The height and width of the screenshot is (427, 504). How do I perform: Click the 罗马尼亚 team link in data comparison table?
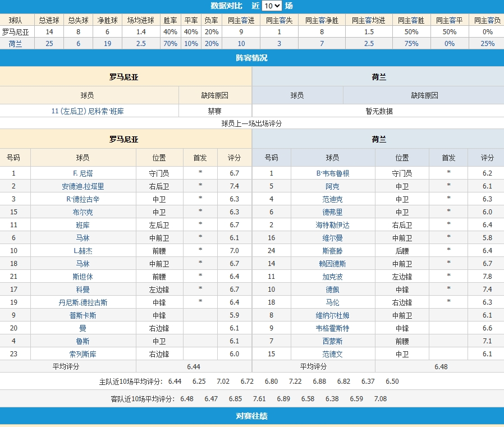[x=17, y=32]
